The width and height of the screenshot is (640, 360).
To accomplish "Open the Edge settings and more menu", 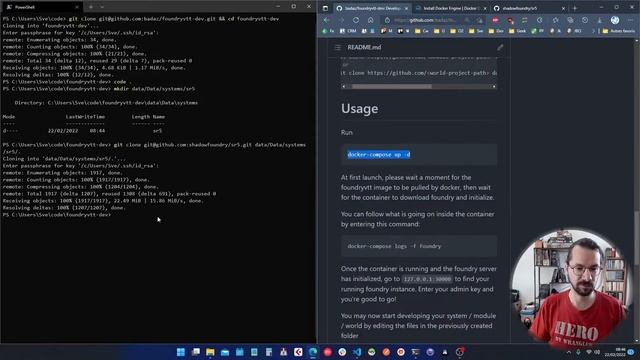I will pyautogui.click(x=631, y=20).
